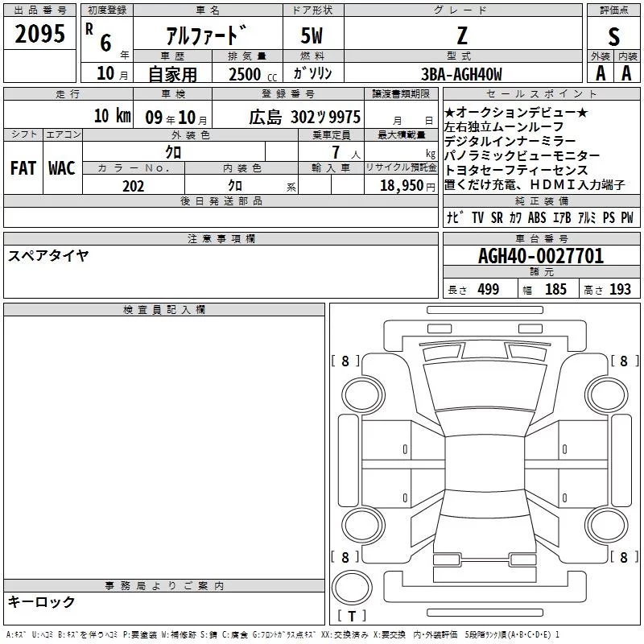Click パノラミックビューモニター sales point

(x=522, y=155)
